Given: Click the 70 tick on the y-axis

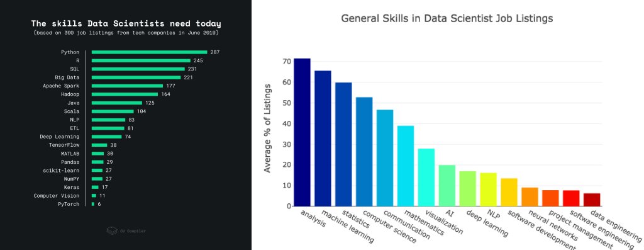Looking at the screenshot, I should 287,62.
